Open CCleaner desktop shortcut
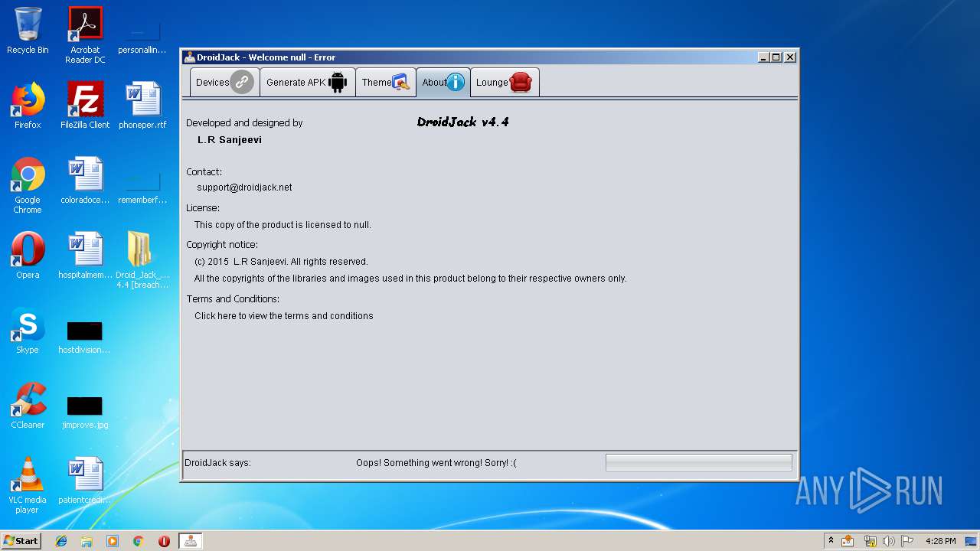The width and height of the screenshot is (980, 551). pyautogui.click(x=28, y=406)
